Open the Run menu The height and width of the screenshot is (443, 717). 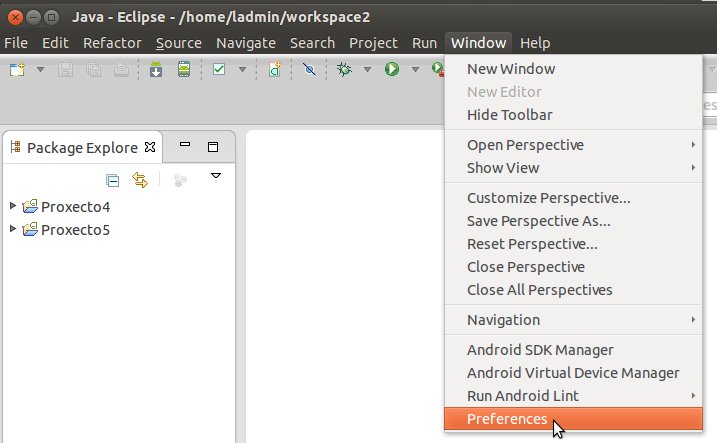coord(424,43)
